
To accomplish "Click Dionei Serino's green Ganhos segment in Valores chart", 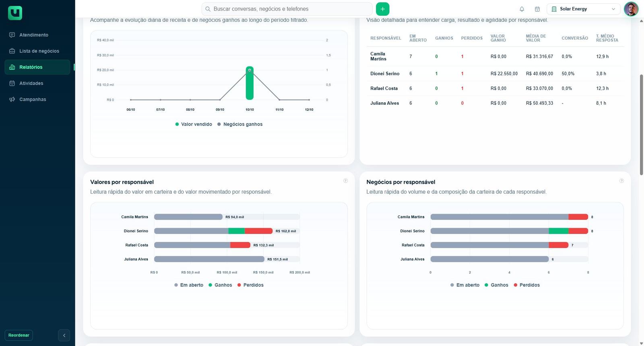I will [x=237, y=231].
